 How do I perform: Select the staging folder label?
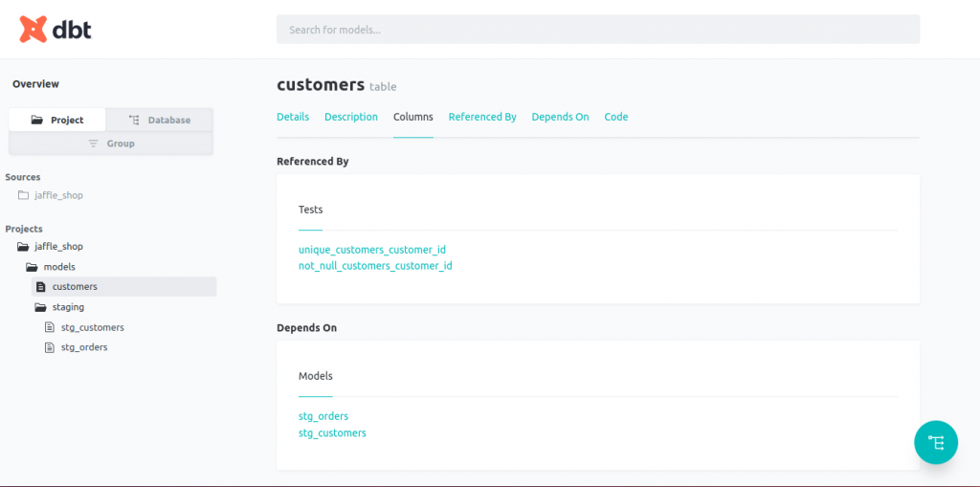click(x=68, y=307)
